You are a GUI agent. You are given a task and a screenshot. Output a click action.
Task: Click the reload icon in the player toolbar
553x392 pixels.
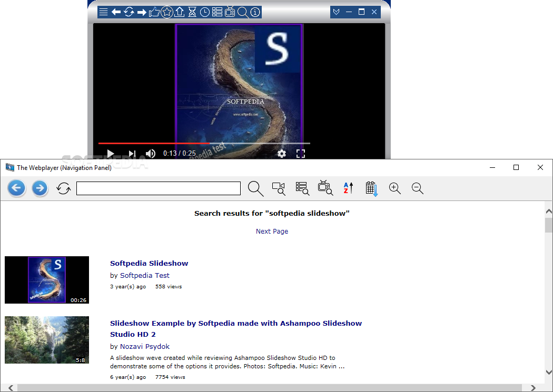pos(129,12)
